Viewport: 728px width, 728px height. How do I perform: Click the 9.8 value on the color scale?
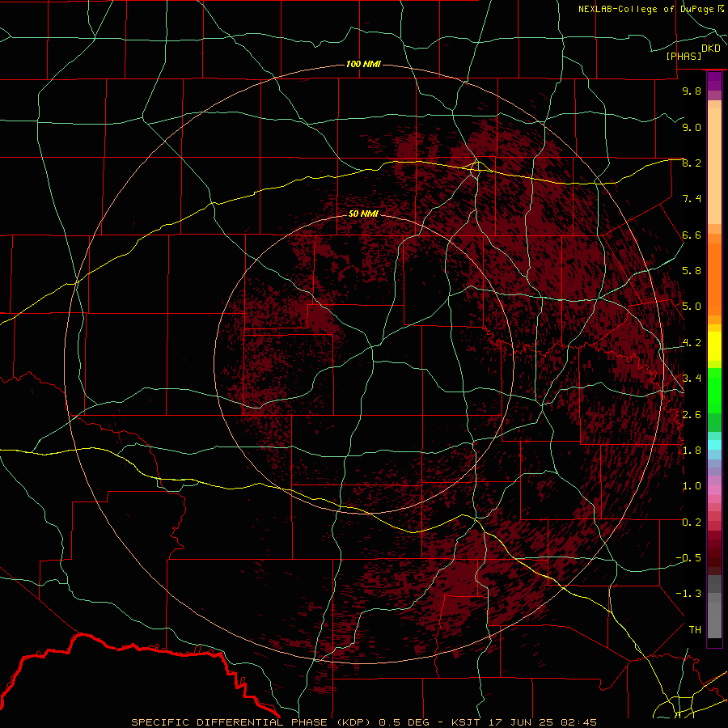pyautogui.click(x=692, y=91)
